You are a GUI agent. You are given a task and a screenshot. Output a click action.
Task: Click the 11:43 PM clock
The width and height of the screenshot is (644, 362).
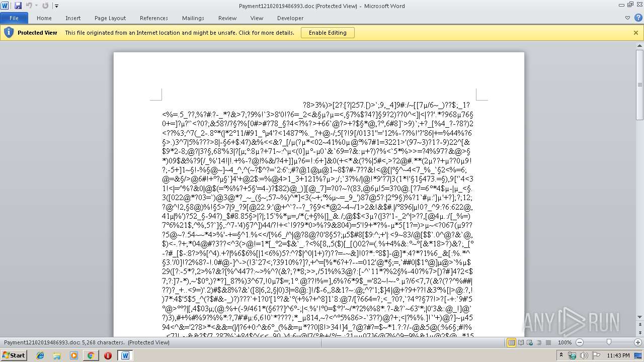[618, 355]
